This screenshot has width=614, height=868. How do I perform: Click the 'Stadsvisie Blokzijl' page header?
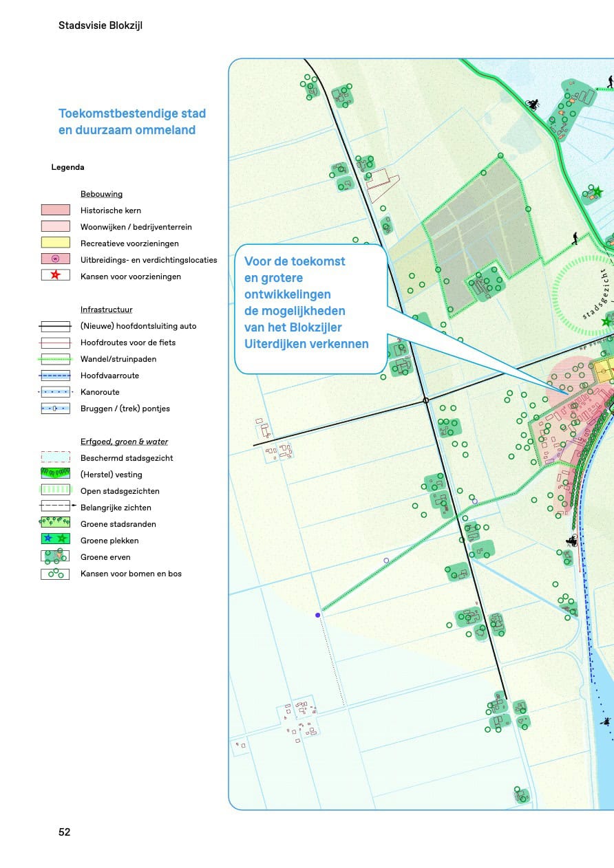point(100,25)
